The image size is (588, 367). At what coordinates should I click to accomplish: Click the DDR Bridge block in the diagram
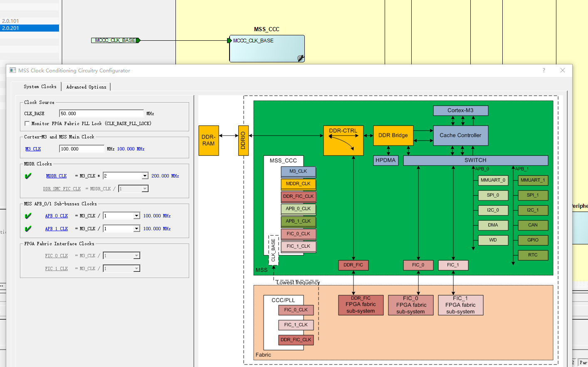click(x=393, y=135)
